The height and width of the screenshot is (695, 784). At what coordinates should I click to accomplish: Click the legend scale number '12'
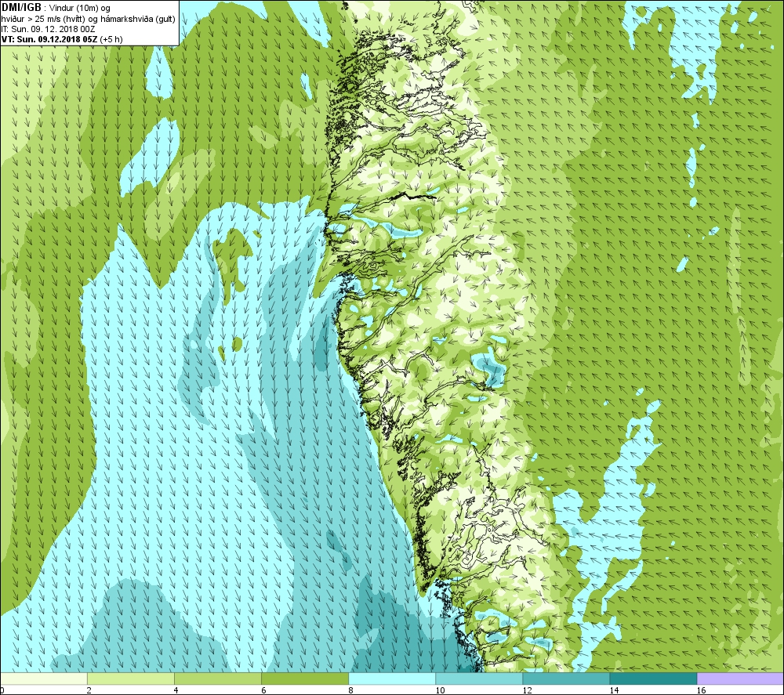tap(527, 690)
